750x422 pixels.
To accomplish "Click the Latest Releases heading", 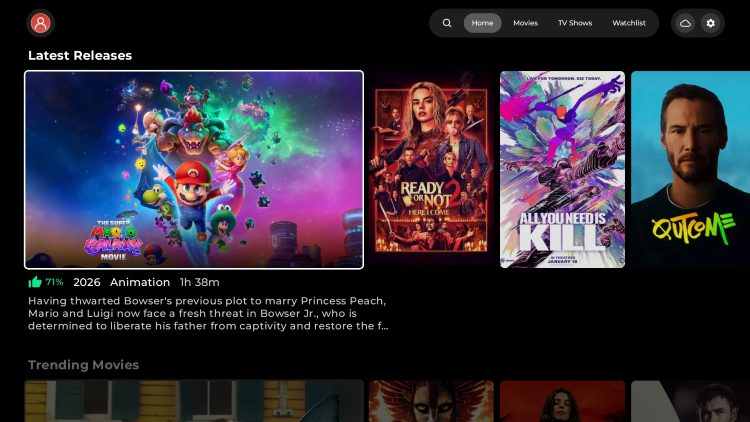I will (x=80, y=56).
